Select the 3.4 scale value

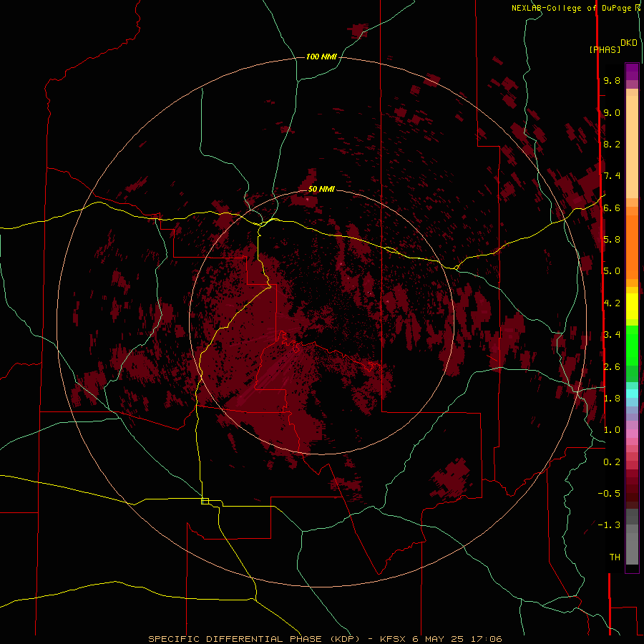coord(612,335)
